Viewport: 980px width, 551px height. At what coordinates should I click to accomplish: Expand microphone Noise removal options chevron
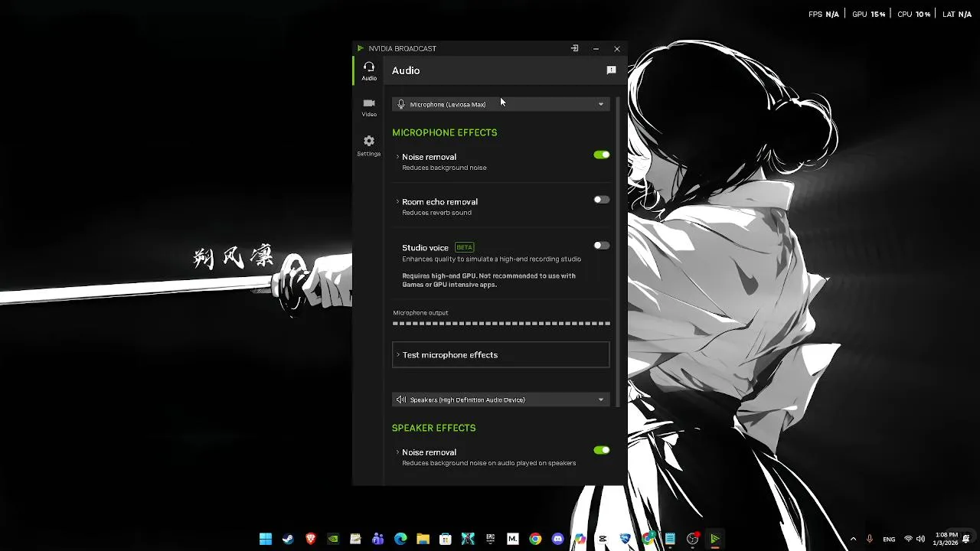click(397, 157)
